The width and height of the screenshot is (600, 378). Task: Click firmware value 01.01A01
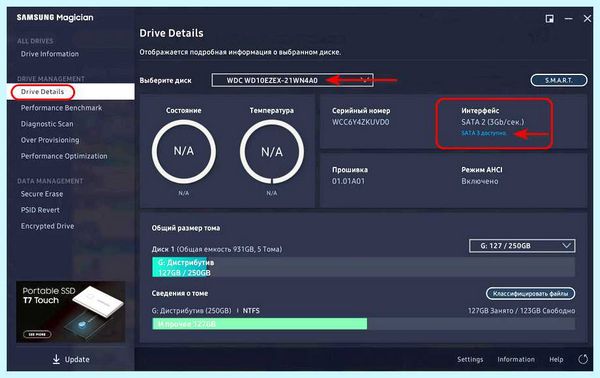pyautogui.click(x=348, y=181)
